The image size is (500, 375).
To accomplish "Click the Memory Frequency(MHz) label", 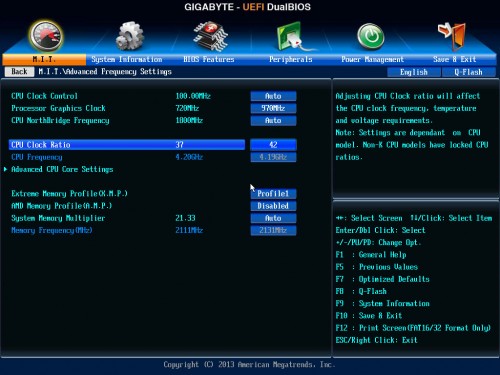I will (x=52, y=230).
